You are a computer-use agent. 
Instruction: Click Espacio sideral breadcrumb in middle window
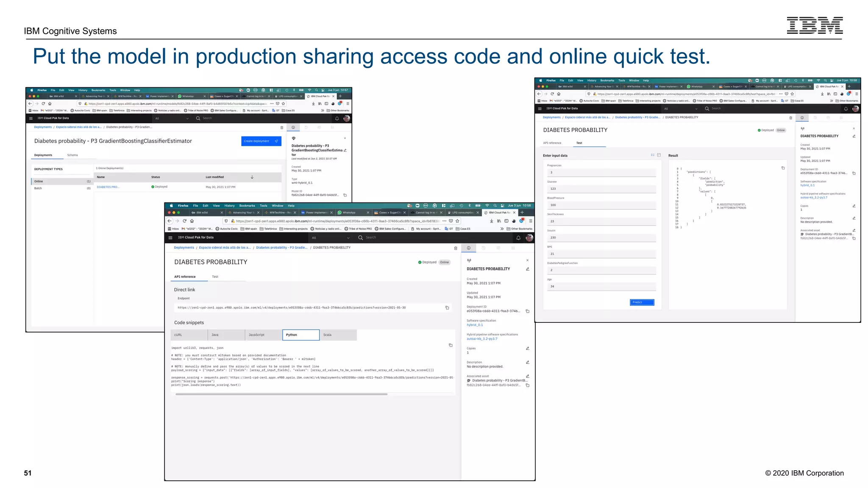(x=225, y=248)
